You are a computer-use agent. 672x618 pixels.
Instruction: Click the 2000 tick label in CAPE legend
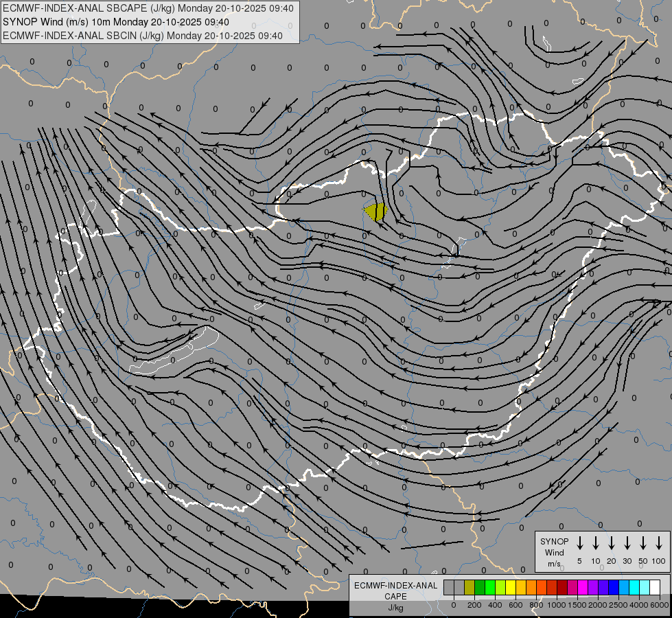point(598,605)
